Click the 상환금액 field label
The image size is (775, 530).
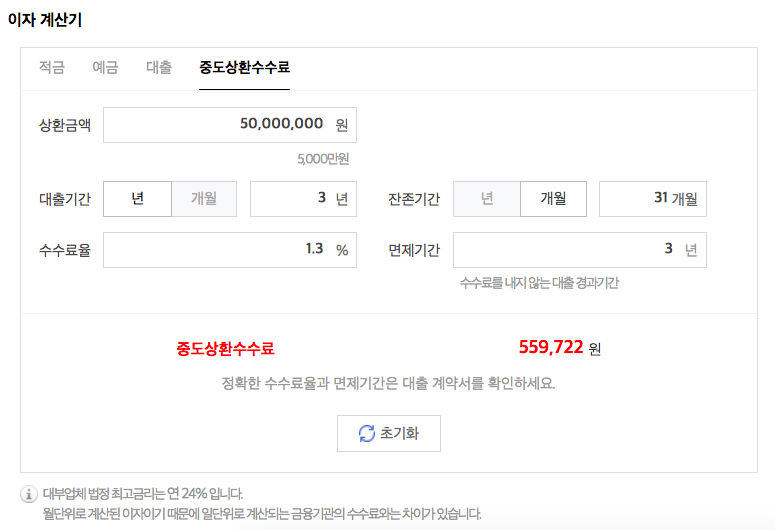click(65, 125)
